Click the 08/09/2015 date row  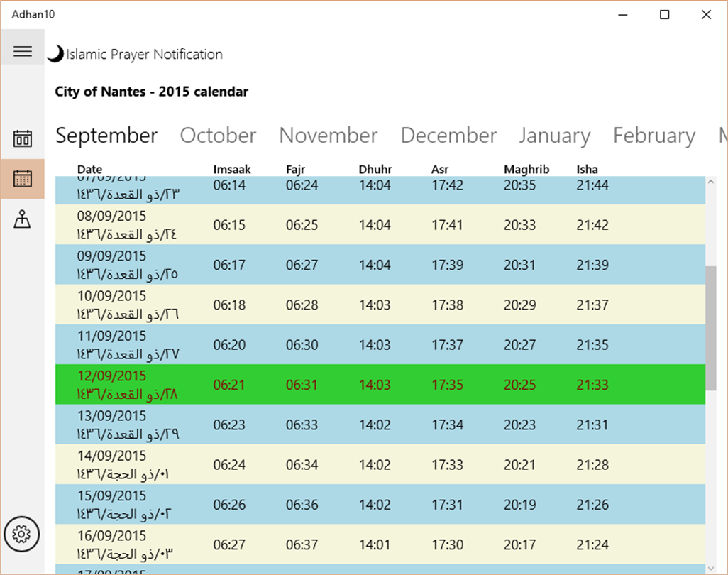380,225
